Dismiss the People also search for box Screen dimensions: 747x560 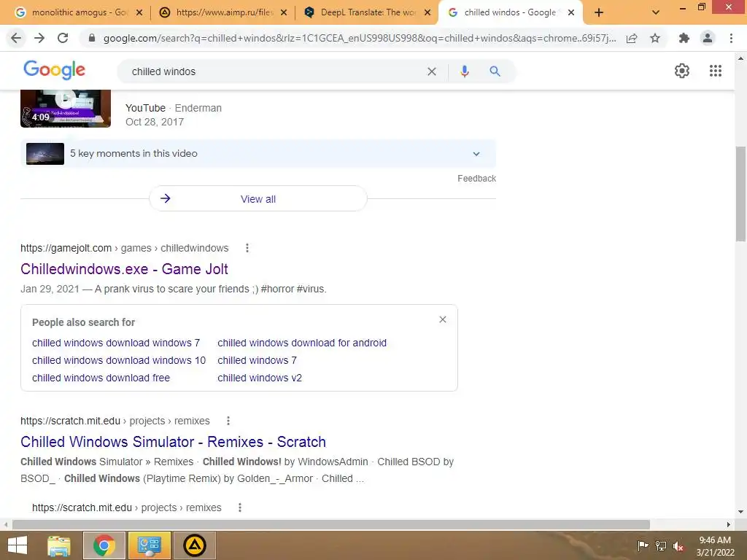pos(443,319)
